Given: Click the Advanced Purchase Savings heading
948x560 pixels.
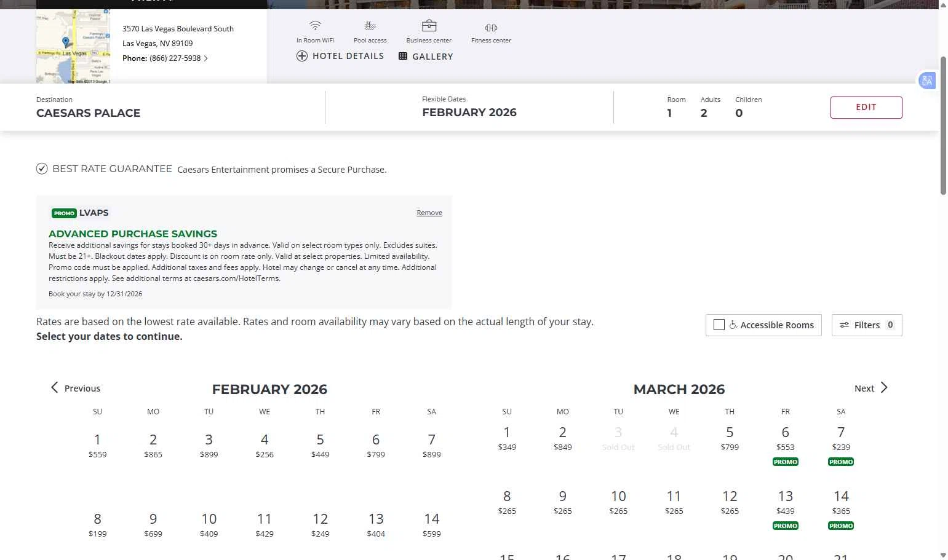Looking at the screenshot, I should coord(133,234).
